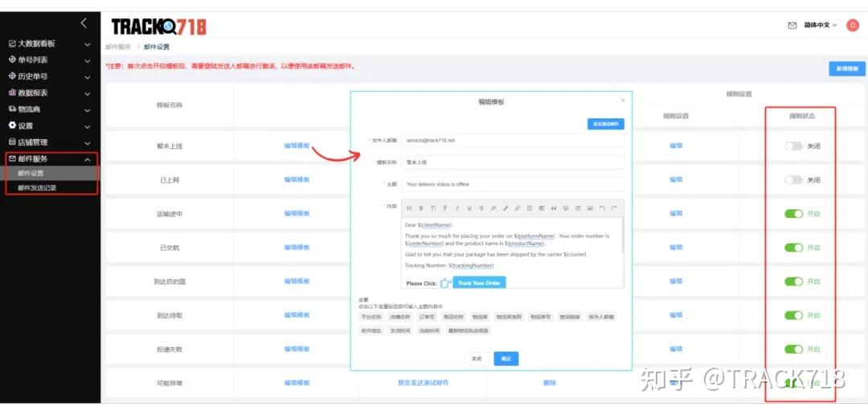868x415 pixels.
Task: Click the mail envelope icon in top header
Action: 792,26
